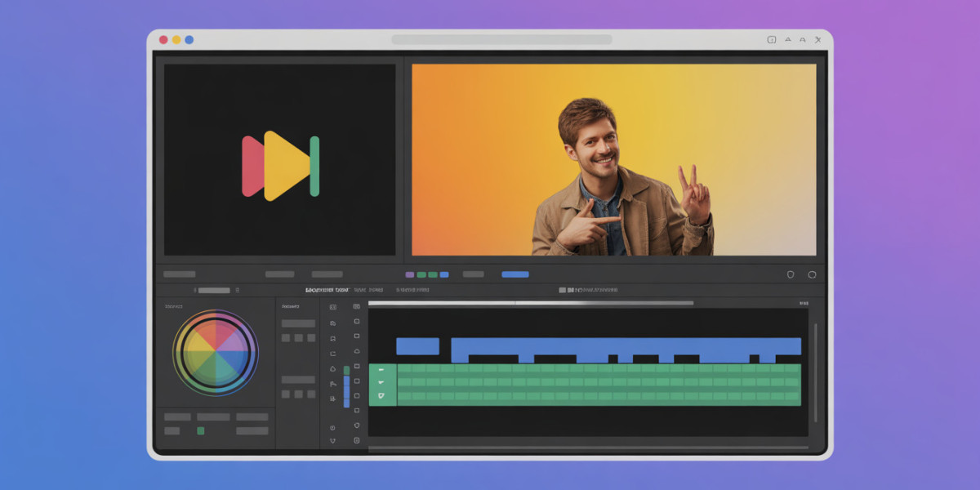The height and width of the screenshot is (490, 980).
Task: Click the title bar address field
Action: (501, 39)
